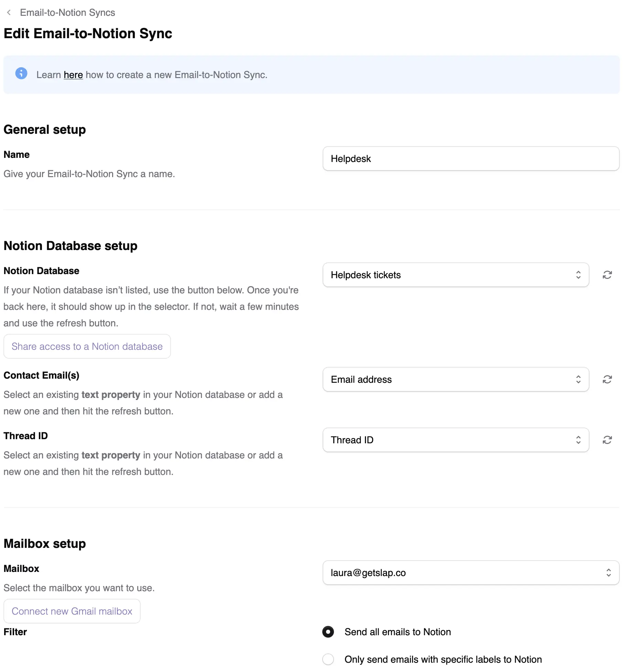Click the bold Name field label

coord(17,154)
